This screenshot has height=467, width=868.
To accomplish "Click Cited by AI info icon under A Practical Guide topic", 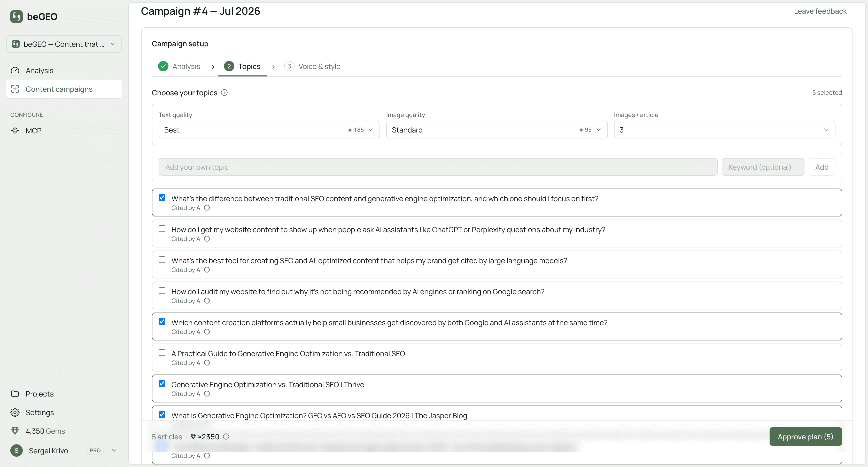I will click(207, 363).
